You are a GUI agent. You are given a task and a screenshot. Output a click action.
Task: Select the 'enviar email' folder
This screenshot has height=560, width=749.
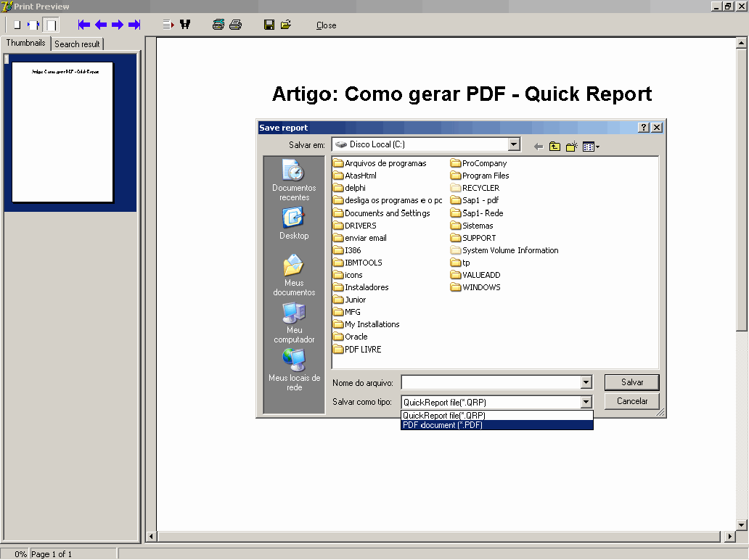[360, 238]
